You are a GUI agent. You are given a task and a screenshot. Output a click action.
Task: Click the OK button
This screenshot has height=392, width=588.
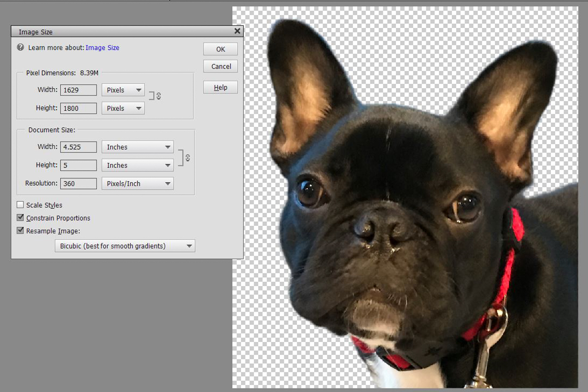220,49
